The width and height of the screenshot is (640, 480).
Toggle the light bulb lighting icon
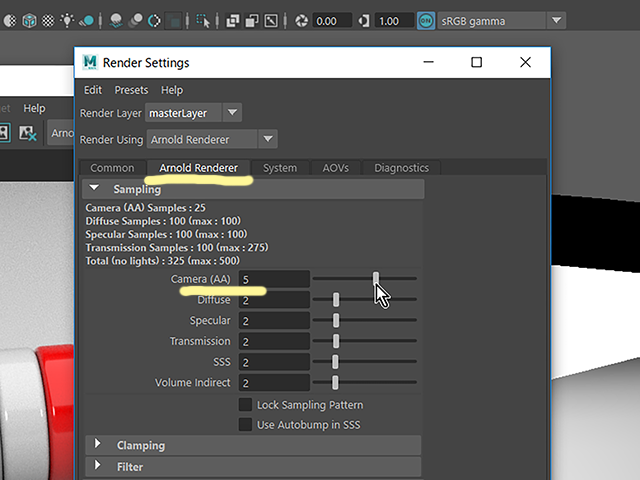(67, 20)
